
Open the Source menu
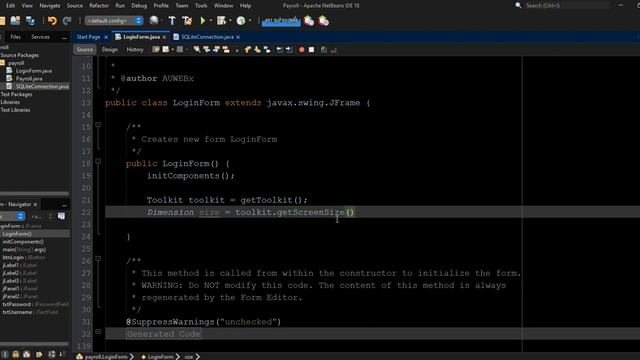coord(75,6)
